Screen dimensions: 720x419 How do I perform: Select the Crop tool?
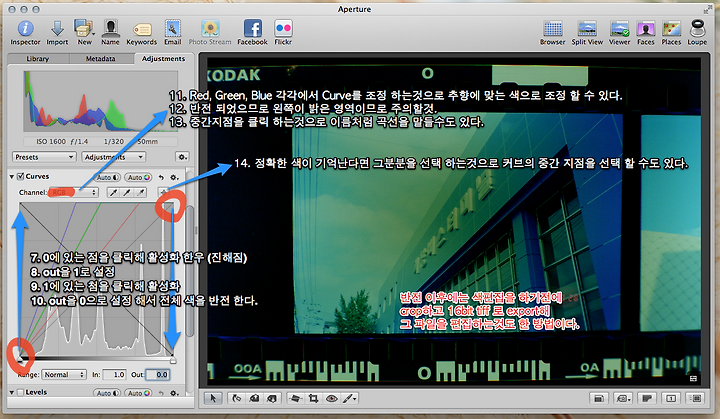tap(313, 398)
